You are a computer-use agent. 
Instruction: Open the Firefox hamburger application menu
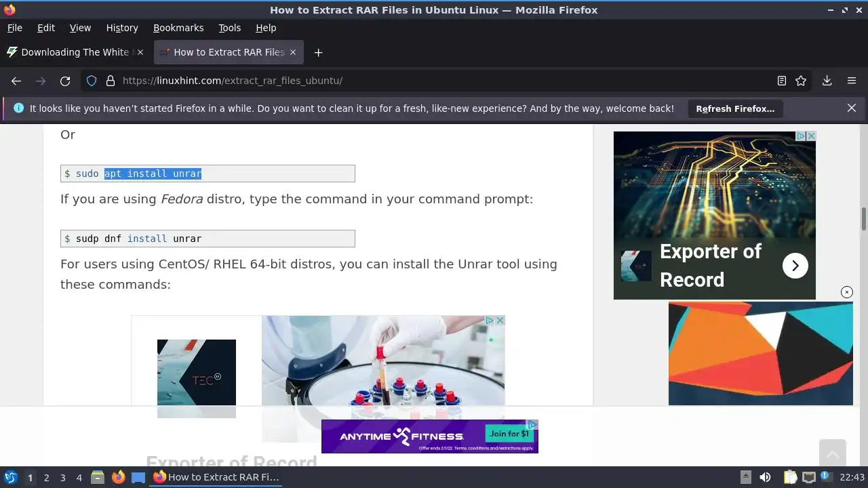(852, 81)
